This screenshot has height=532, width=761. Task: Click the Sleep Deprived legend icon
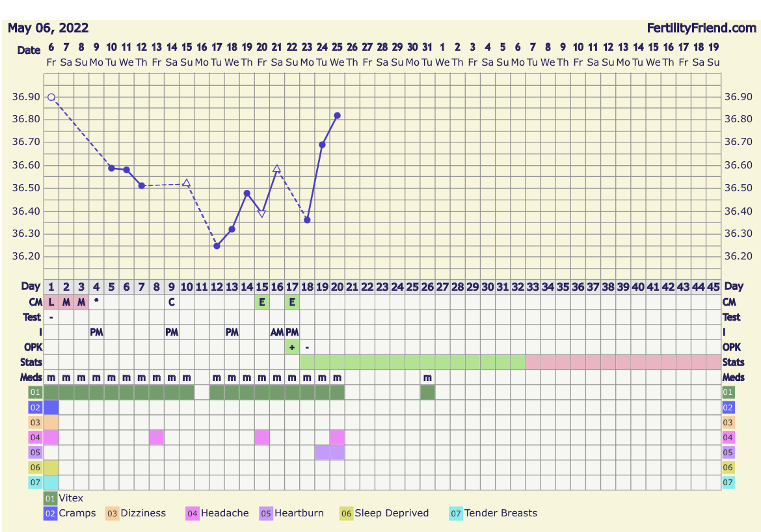347,513
